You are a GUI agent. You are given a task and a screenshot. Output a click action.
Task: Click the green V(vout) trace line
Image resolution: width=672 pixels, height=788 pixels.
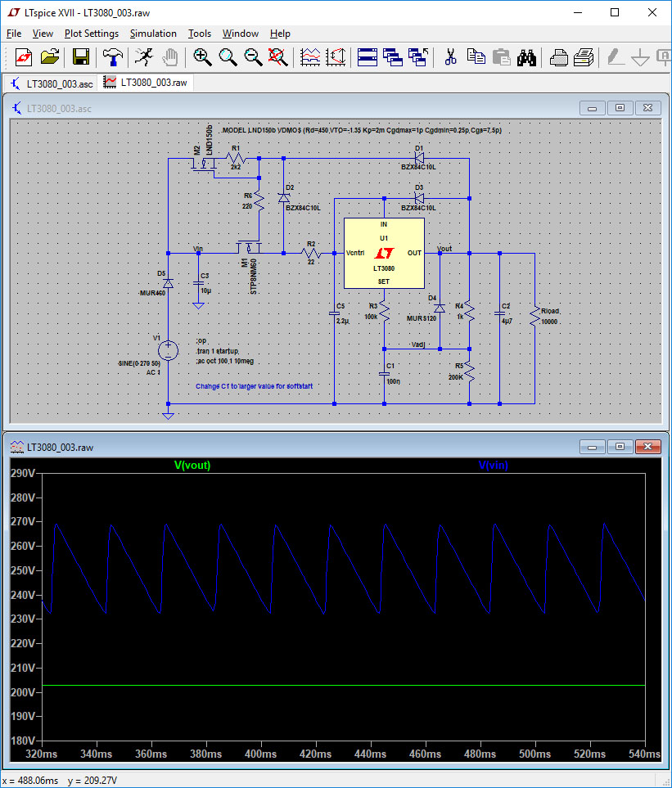click(x=344, y=686)
